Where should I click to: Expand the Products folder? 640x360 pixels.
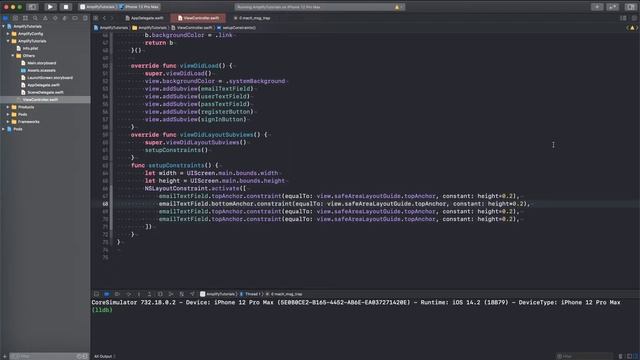(x=8, y=107)
